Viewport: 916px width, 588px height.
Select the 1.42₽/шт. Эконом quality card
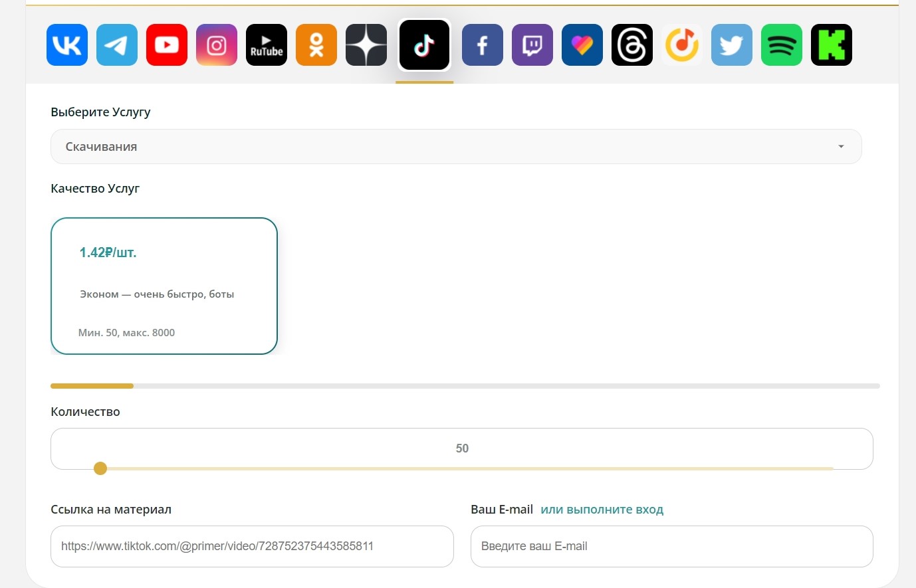(164, 286)
